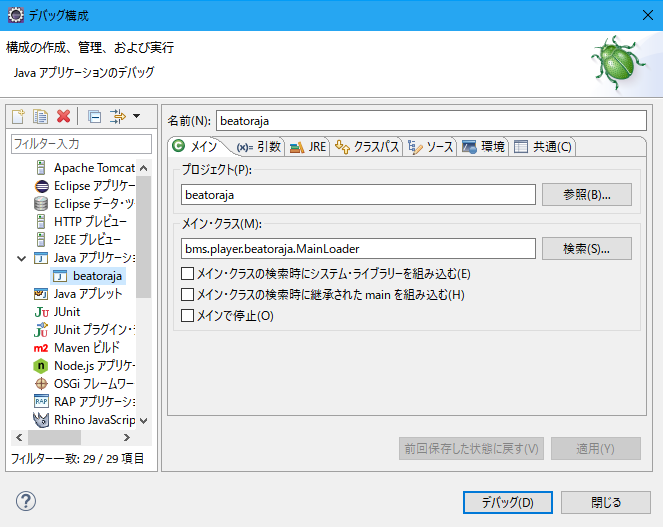The width and height of the screenshot is (663, 527).
Task: Toggle メインで停止(O) checkbox
Action: point(187,316)
